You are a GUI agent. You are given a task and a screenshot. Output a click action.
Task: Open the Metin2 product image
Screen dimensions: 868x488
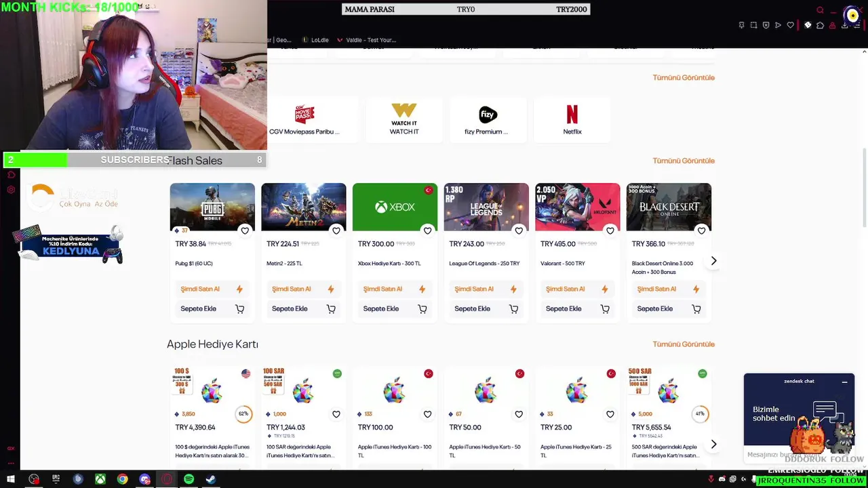pyautogui.click(x=304, y=207)
